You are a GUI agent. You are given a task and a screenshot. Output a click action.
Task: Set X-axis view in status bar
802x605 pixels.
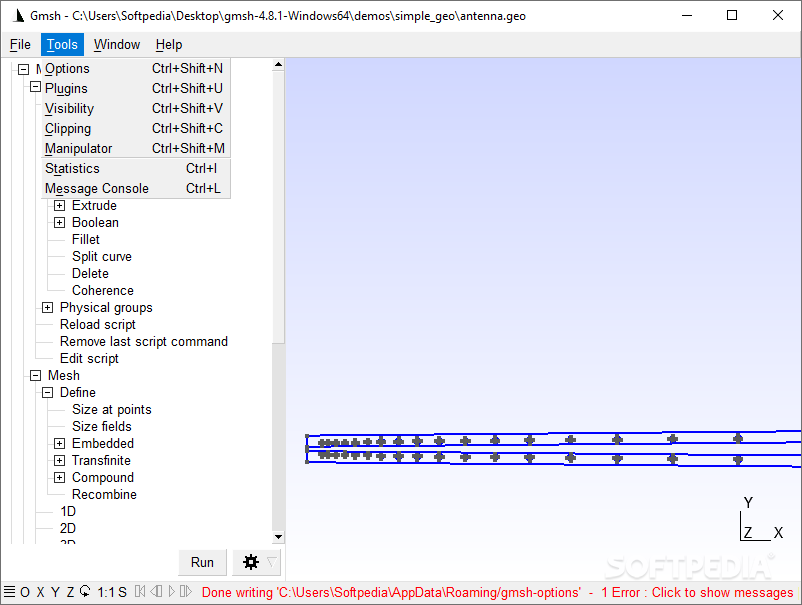pyautogui.click(x=40, y=592)
